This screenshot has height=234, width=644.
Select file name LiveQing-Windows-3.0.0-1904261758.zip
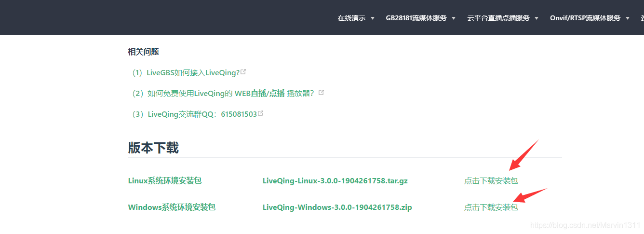pyautogui.click(x=337, y=207)
